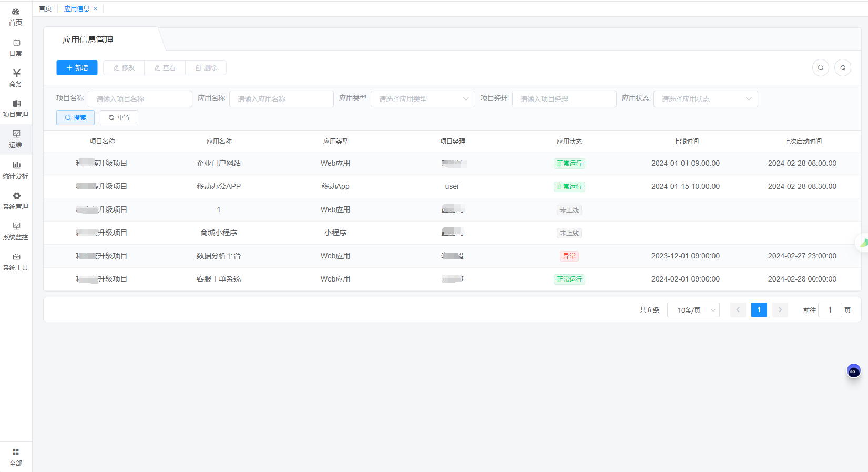This screenshot has width=868, height=472.
Task: Switch to the 首页 tab
Action: (x=45, y=9)
